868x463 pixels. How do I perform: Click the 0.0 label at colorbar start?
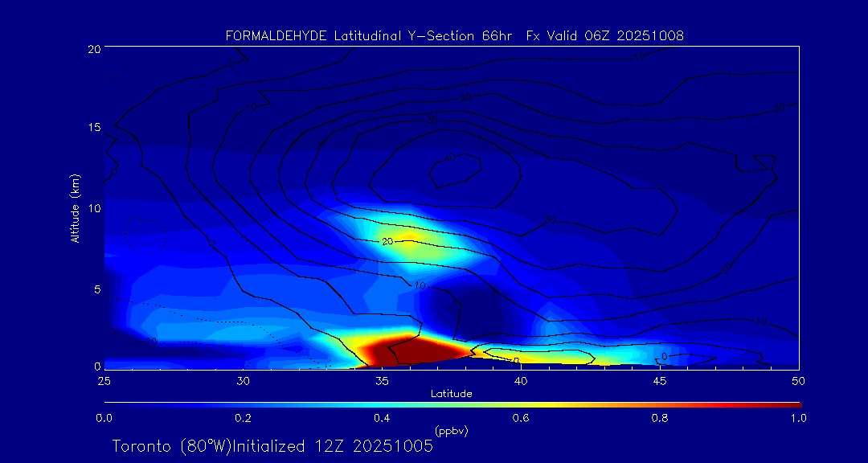[104, 418]
